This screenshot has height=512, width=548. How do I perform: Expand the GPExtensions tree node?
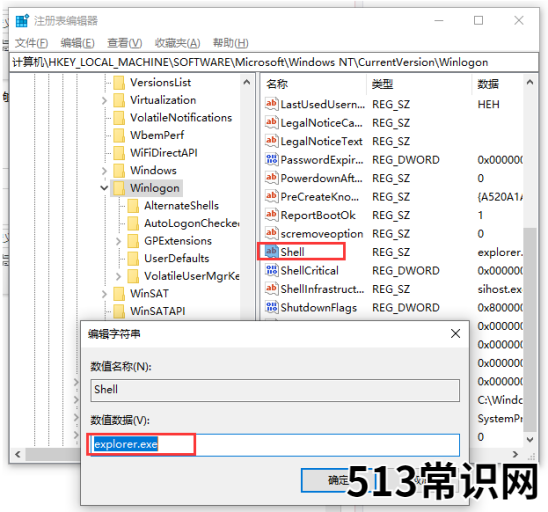point(118,241)
